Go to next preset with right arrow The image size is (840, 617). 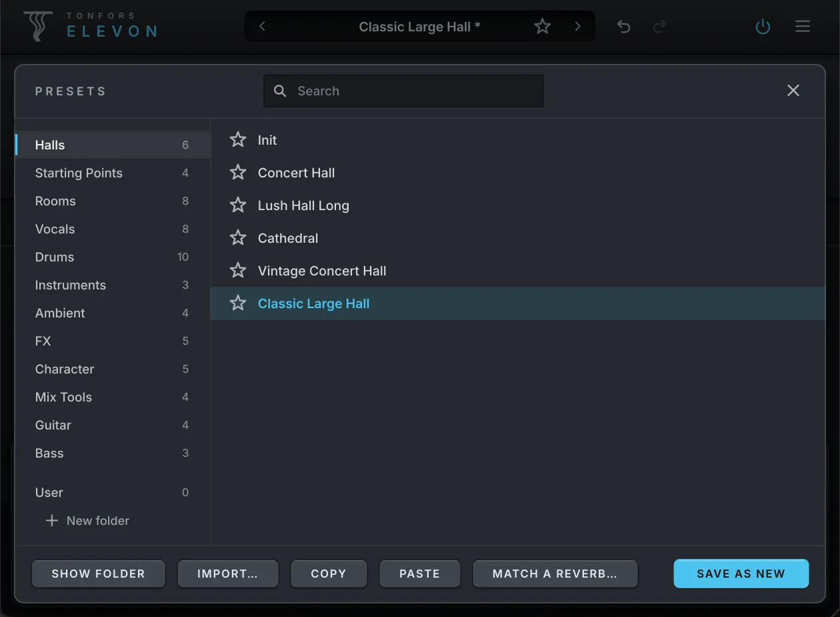coord(578,27)
